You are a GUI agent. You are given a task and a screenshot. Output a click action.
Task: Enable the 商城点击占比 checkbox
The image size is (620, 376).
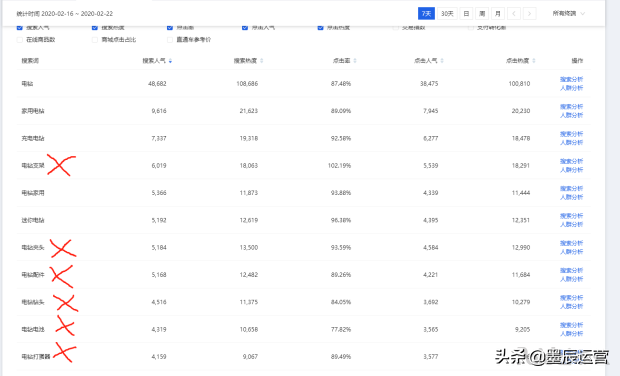point(95,40)
